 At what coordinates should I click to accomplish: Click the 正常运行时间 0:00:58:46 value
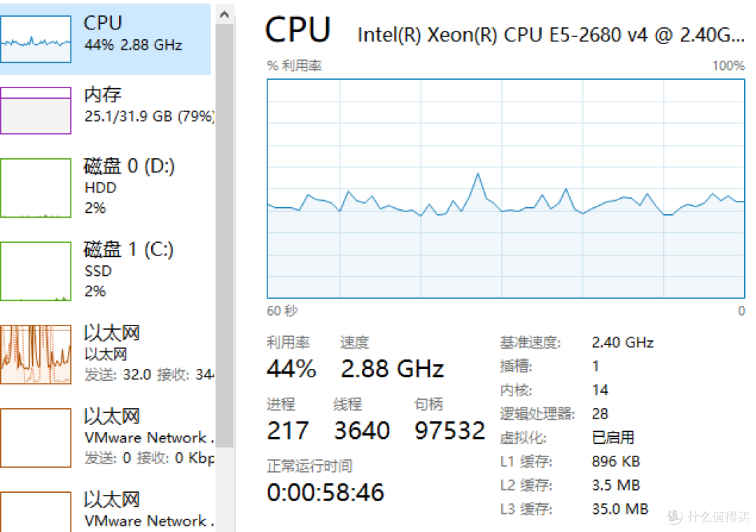point(325,492)
